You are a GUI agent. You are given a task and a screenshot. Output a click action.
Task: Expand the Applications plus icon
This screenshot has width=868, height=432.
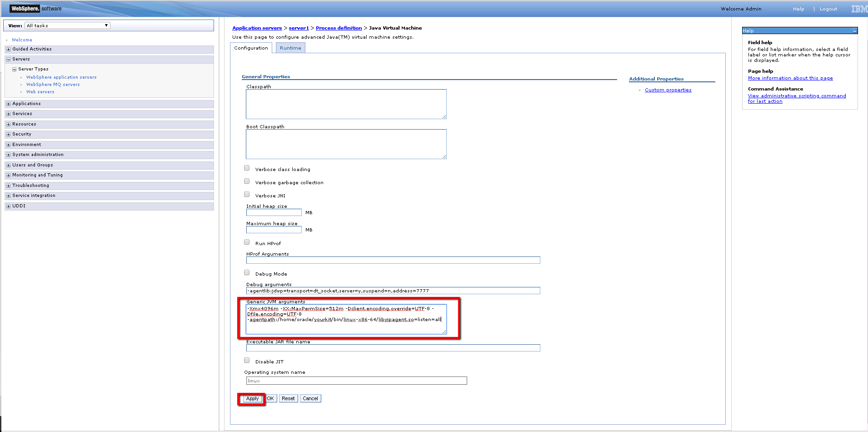pyautogui.click(x=8, y=104)
